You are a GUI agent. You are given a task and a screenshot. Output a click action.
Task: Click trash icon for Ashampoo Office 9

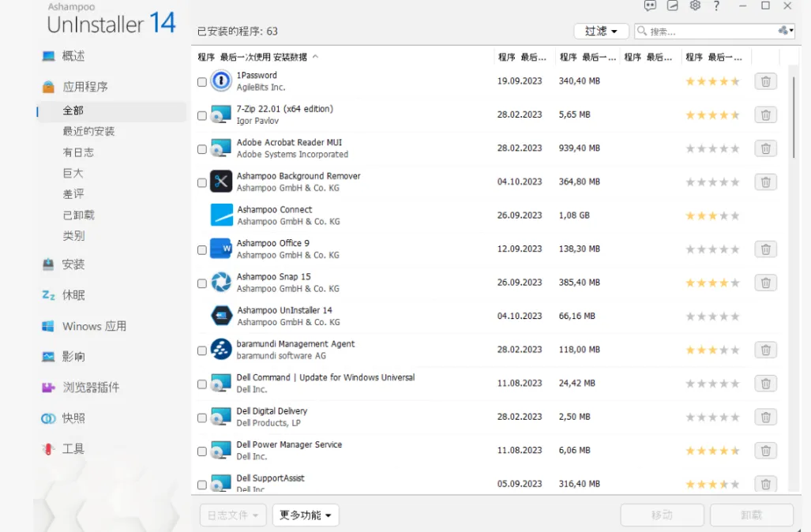tap(765, 249)
